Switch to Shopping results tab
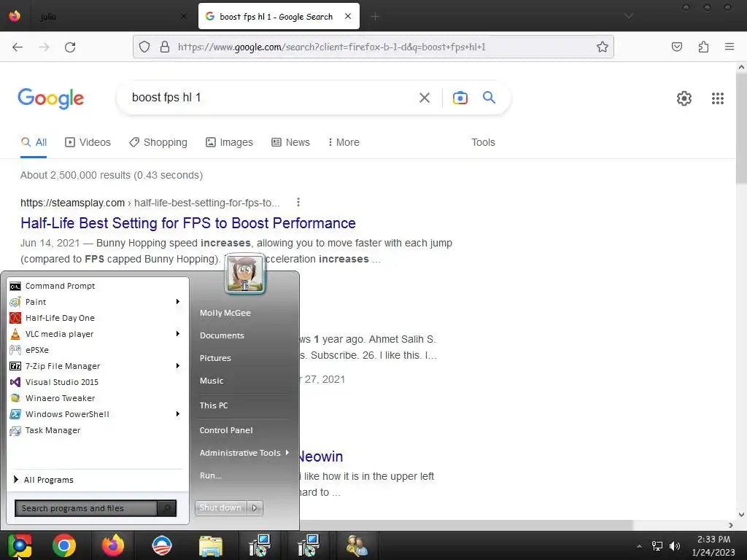747x560 pixels. [158, 142]
